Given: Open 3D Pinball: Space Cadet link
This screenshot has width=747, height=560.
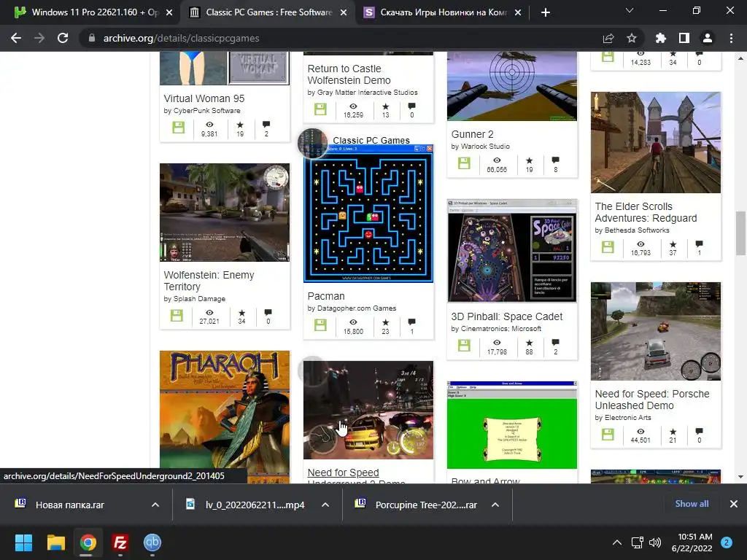Looking at the screenshot, I should 507,316.
